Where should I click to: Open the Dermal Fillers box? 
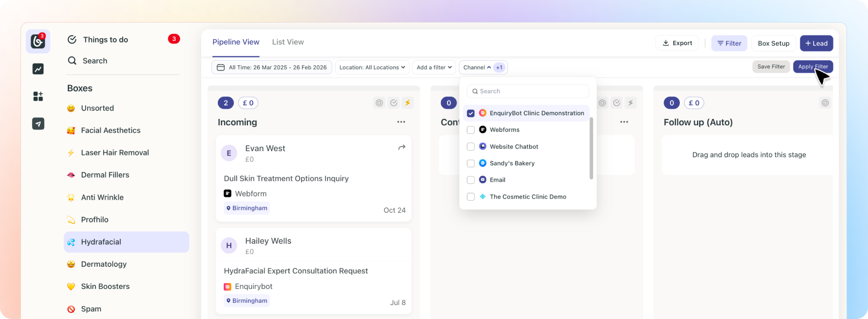coord(126,175)
